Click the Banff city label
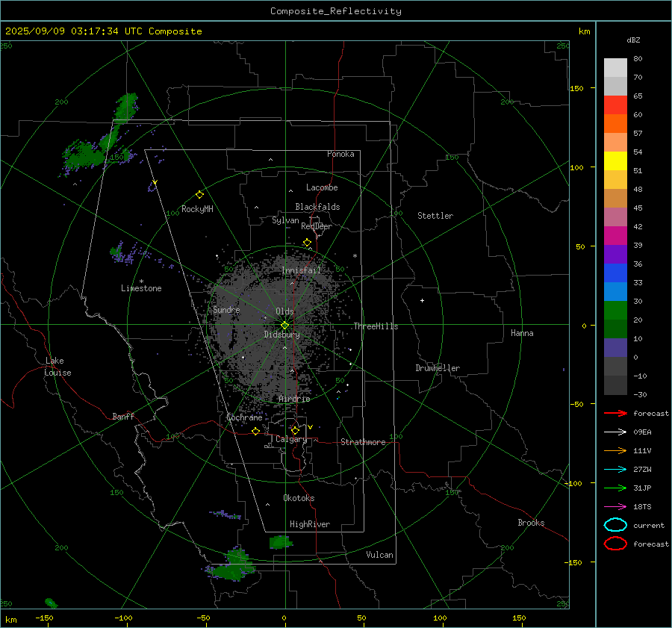672x628 pixels. tap(123, 417)
